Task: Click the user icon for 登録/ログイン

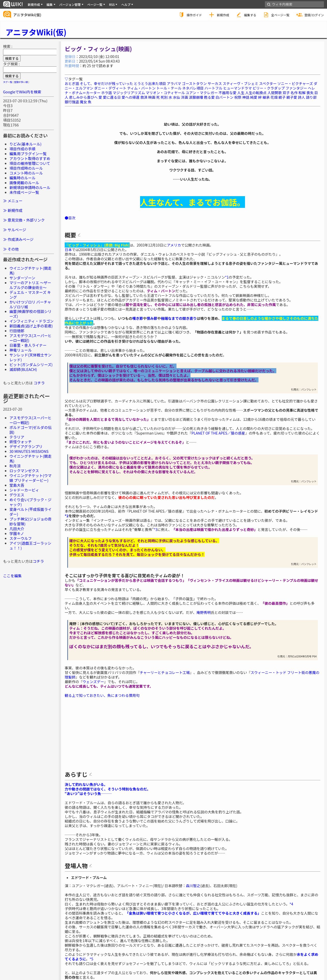Action: click(299, 15)
